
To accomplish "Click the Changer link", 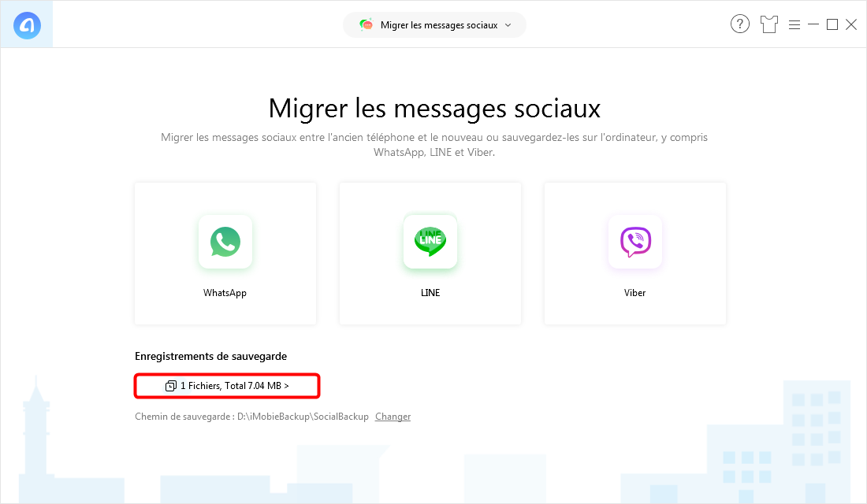I will (x=393, y=417).
